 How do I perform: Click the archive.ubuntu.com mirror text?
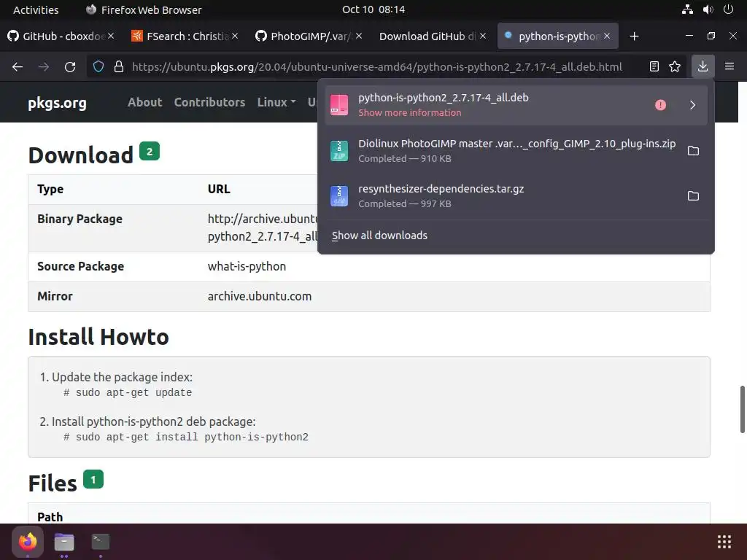[260, 296]
